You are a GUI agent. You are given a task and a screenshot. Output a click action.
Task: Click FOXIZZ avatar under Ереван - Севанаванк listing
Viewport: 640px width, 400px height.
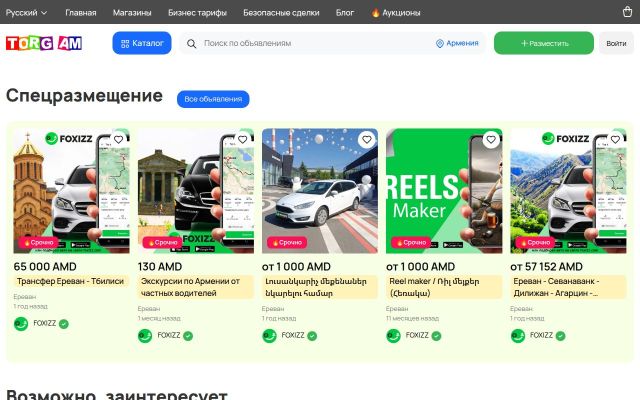(518, 336)
